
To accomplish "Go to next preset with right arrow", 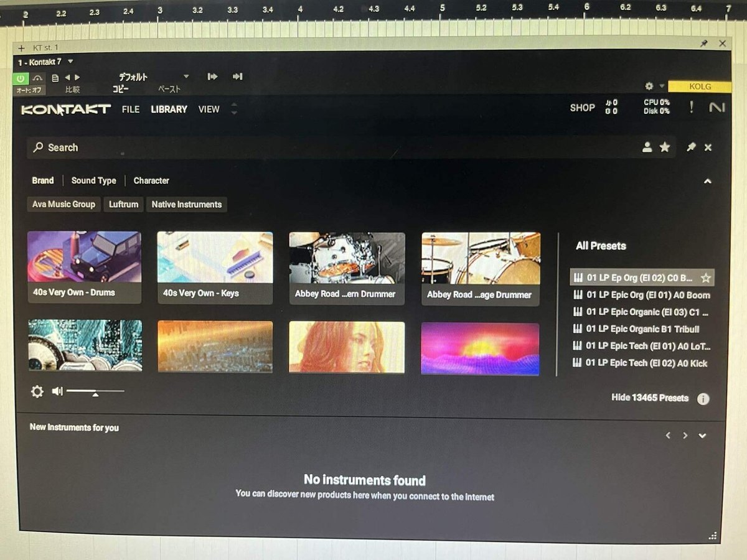I will [77, 78].
